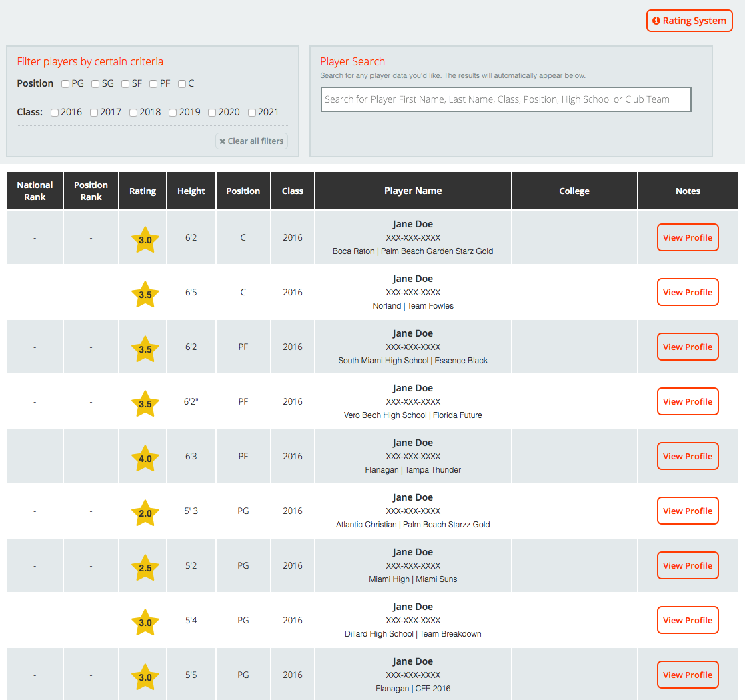Click the Notes column header
Viewport: 745px width, 700px height.
(x=688, y=191)
